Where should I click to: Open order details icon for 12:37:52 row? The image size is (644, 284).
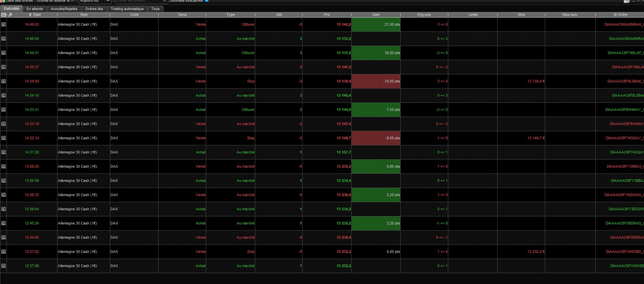click(4, 252)
